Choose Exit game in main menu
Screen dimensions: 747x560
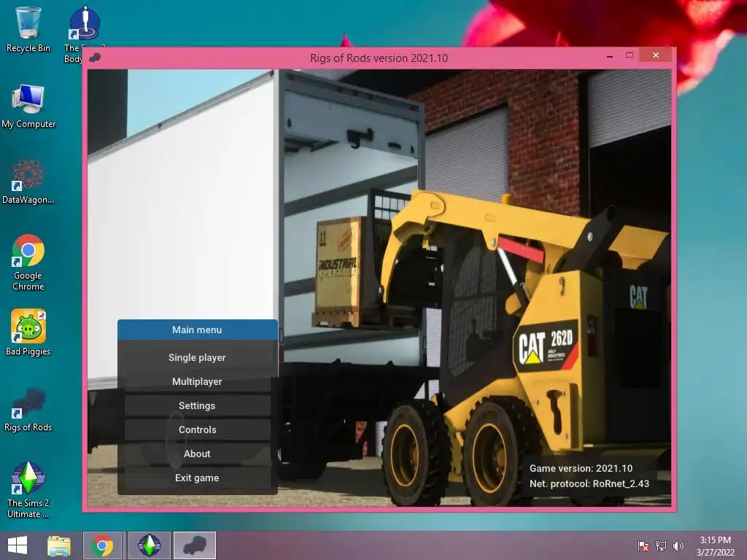click(197, 478)
